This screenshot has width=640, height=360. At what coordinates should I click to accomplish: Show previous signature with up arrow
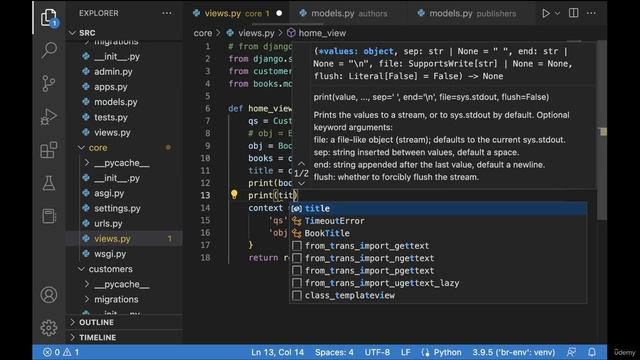click(x=301, y=164)
